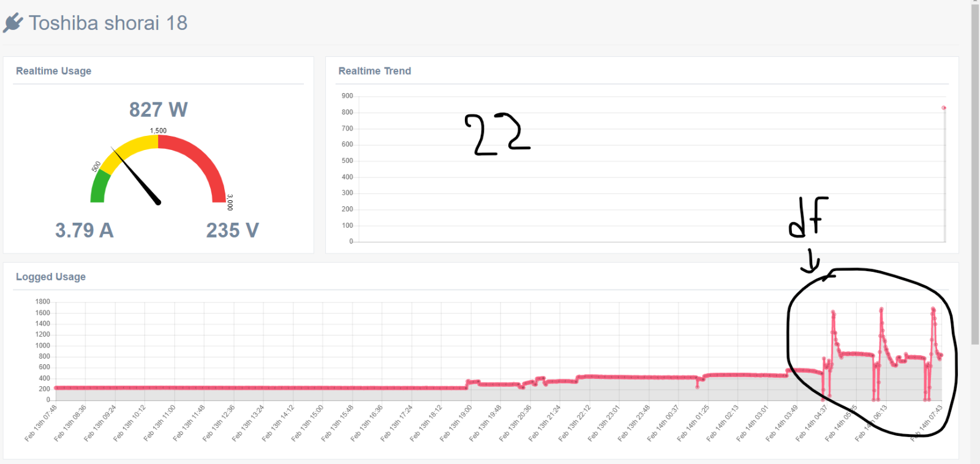Click the gauge needle in Realtime Usage
Screen dimensions: 980x464
[137, 176]
